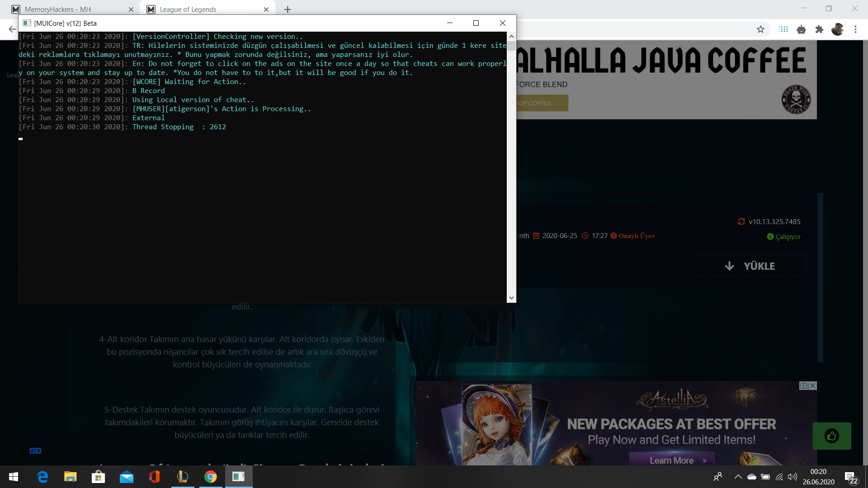Open the Mail app from the taskbar
This screenshot has height=488, width=868.
click(127, 477)
